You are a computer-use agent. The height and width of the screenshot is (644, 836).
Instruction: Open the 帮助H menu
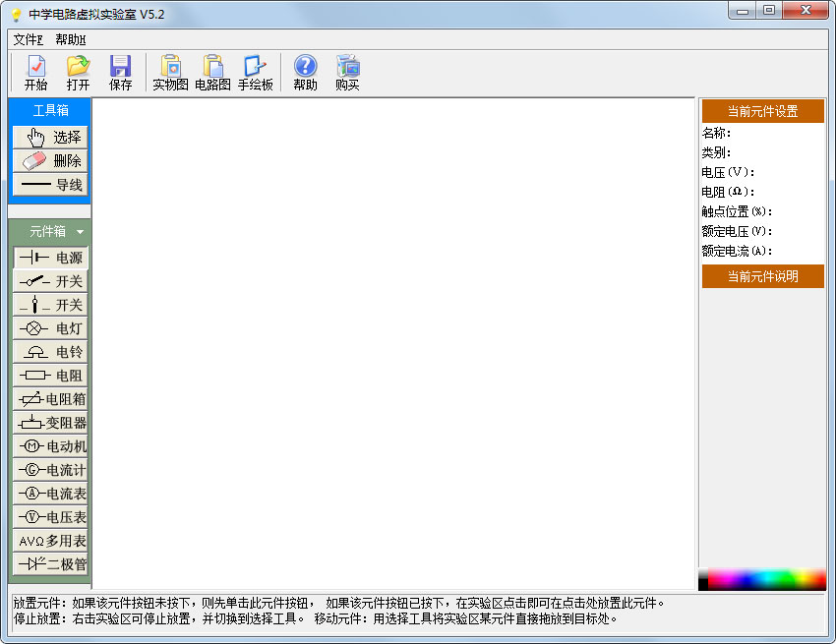(x=71, y=39)
